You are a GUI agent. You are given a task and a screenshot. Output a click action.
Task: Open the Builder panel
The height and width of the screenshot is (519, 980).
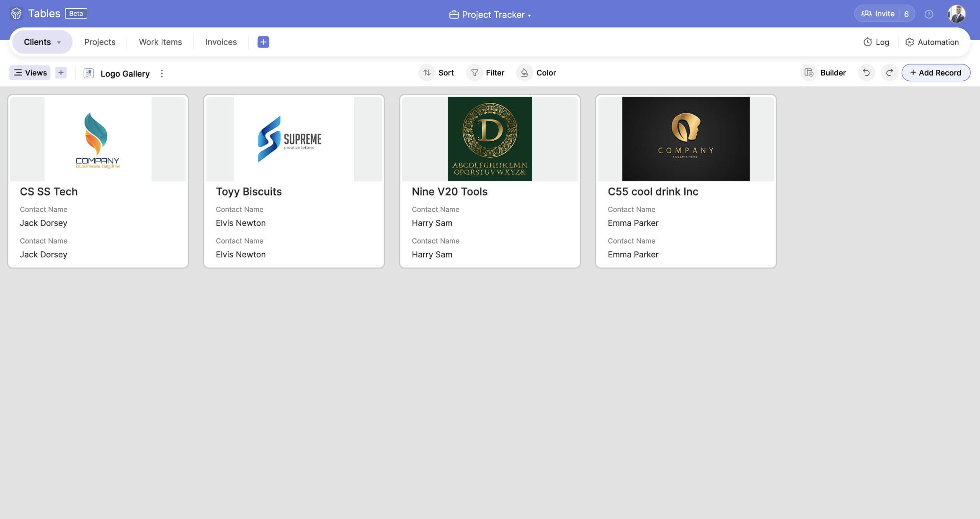click(x=823, y=72)
